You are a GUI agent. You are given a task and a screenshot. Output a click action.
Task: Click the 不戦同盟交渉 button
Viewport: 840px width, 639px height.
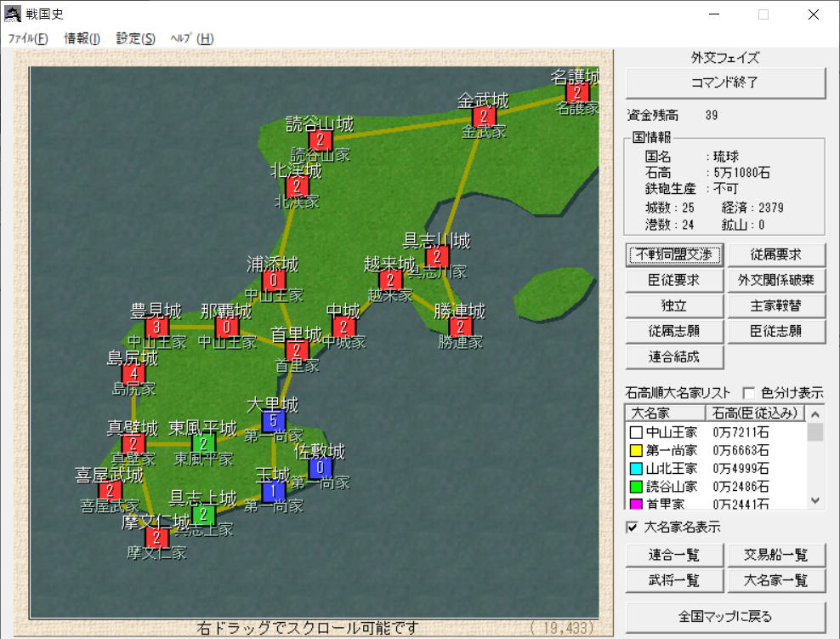tap(674, 254)
